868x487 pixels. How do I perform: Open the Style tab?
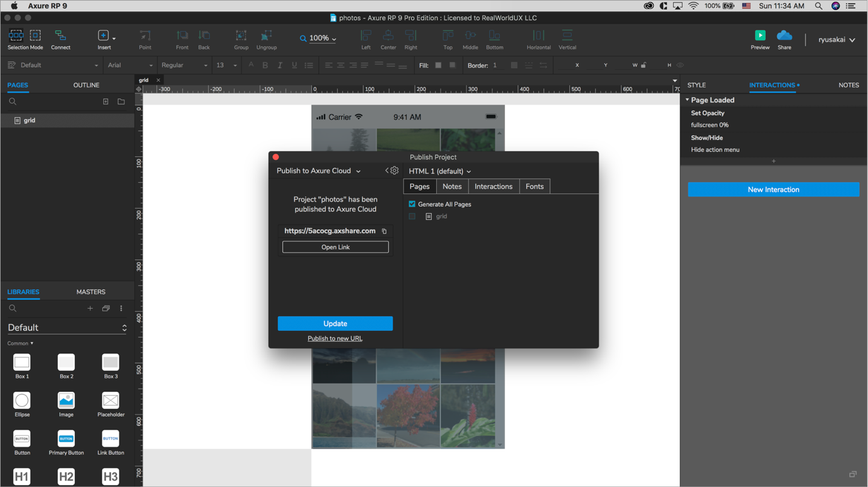[x=697, y=85]
